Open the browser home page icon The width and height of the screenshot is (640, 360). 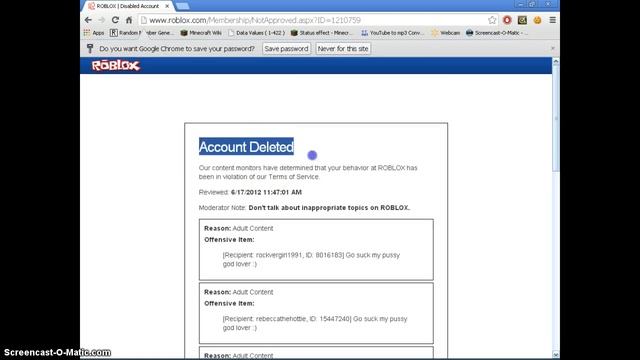[129, 20]
